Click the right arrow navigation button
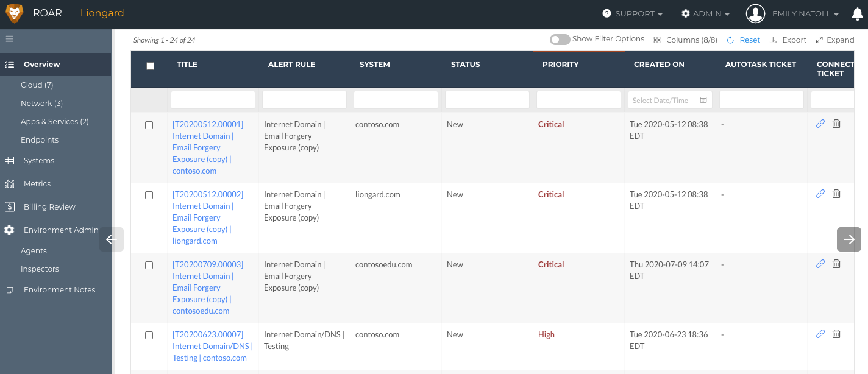 [x=849, y=239]
